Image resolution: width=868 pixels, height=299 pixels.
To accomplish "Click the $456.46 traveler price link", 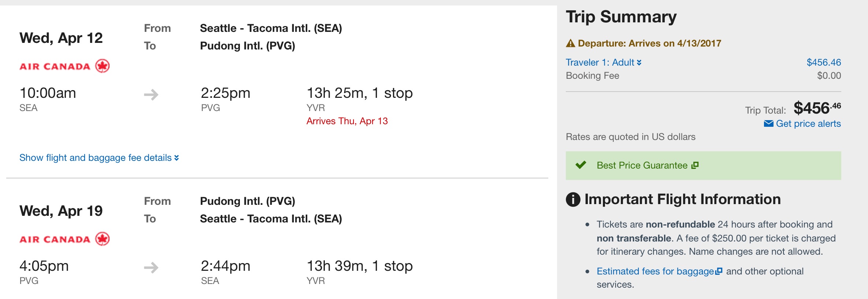I will coord(824,62).
